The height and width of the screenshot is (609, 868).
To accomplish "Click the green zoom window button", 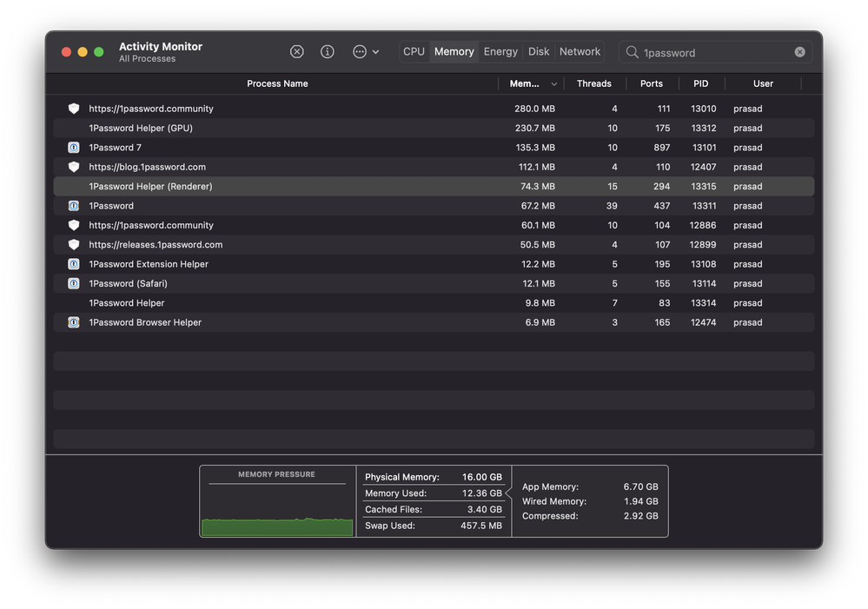I will [x=99, y=52].
